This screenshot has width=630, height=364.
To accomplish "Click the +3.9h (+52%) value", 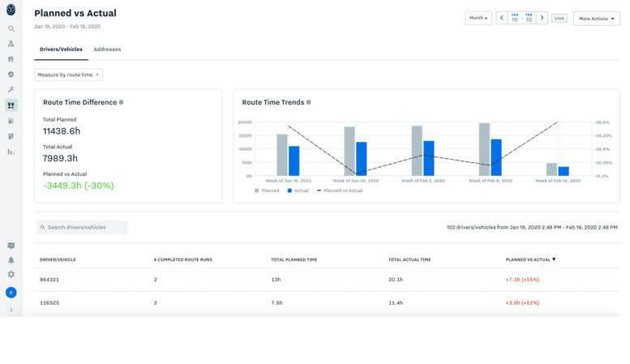I will click(x=522, y=303).
